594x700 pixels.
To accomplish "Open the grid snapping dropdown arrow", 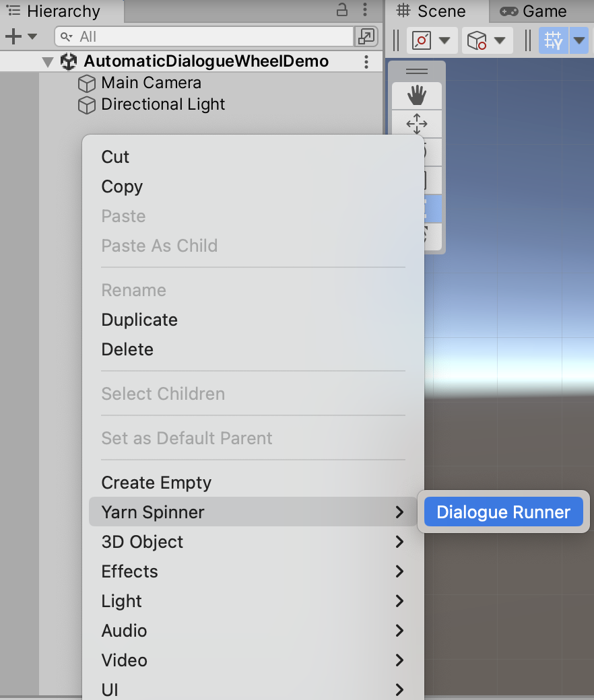I will [579, 40].
